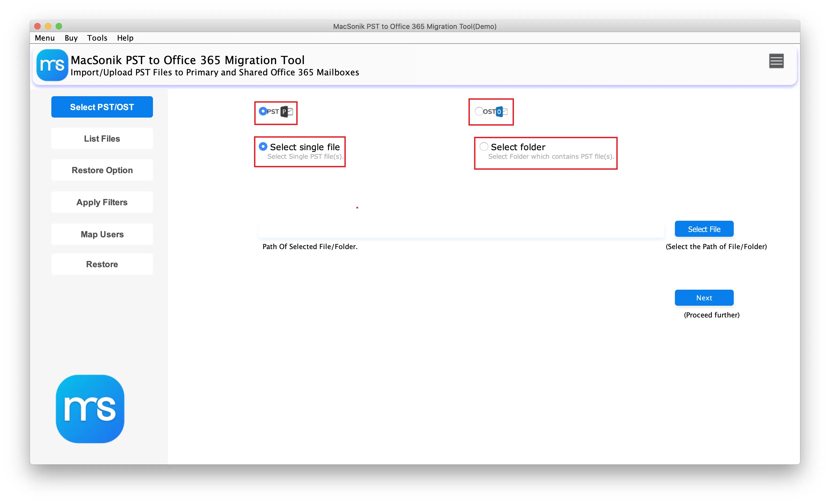Select the OST radio button
The height and width of the screenshot is (504, 830).
coord(479,111)
